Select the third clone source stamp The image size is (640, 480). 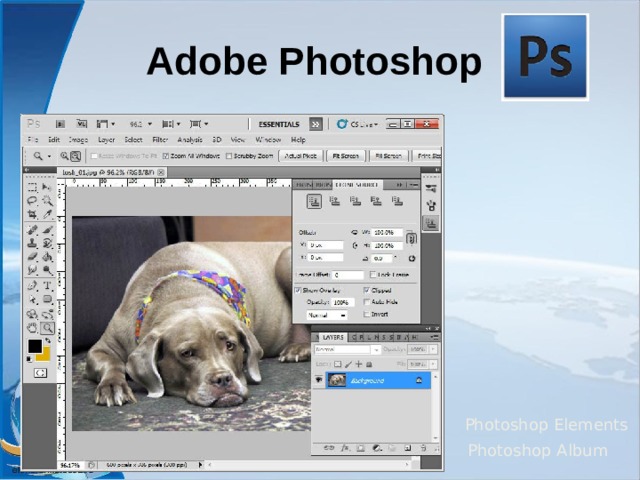pyautogui.click(x=355, y=201)
